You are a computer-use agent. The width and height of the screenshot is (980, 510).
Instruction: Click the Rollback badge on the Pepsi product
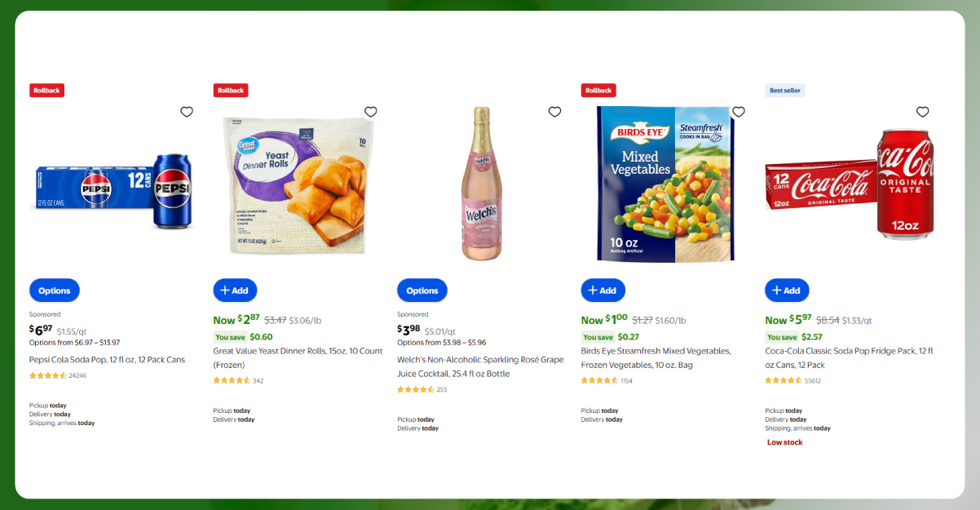[46, 90]
